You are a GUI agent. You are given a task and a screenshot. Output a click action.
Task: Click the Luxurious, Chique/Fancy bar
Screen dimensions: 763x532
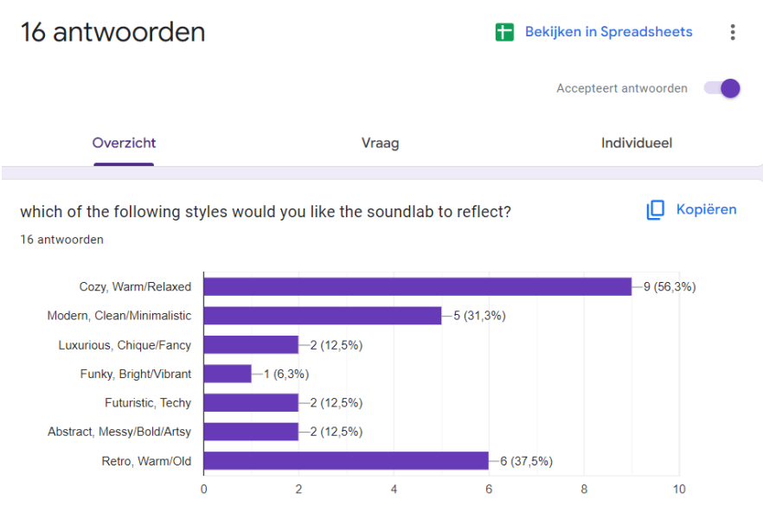[x=251, y=345]
